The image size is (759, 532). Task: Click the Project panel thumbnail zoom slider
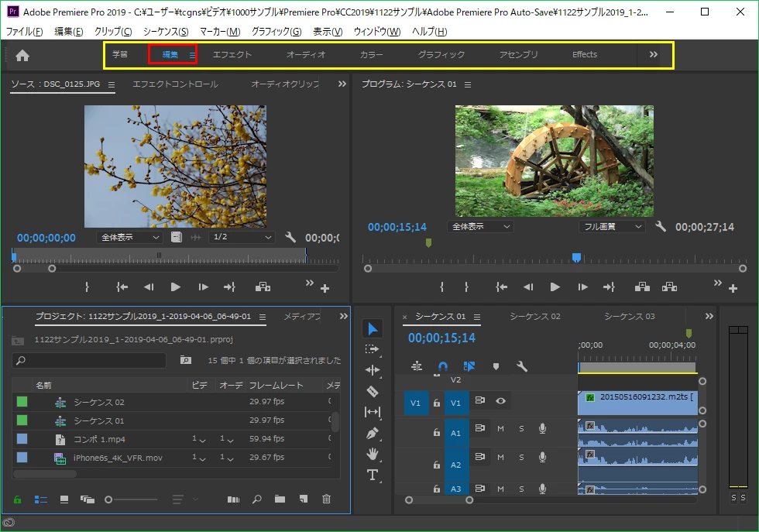point(110,499)
